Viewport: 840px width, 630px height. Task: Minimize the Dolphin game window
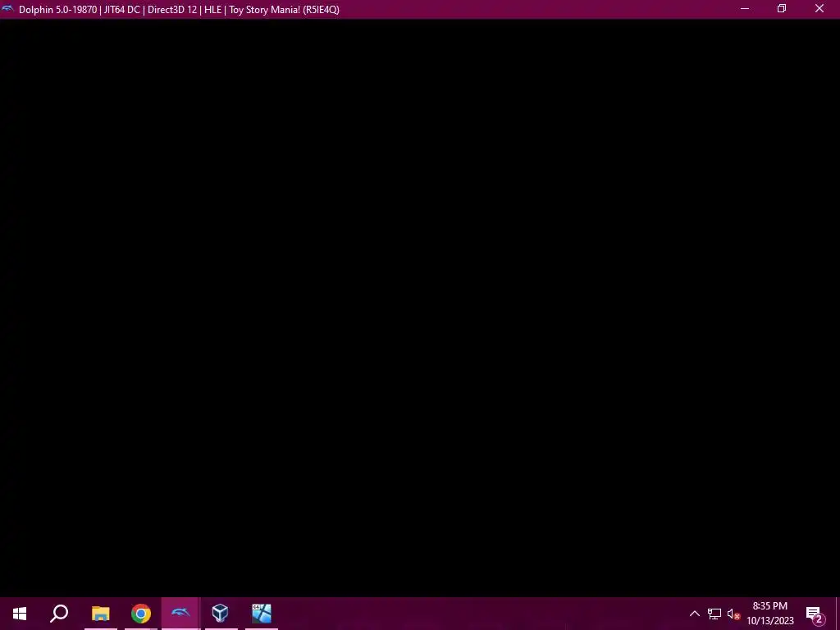pyautogui.click(x=745, y=9)
